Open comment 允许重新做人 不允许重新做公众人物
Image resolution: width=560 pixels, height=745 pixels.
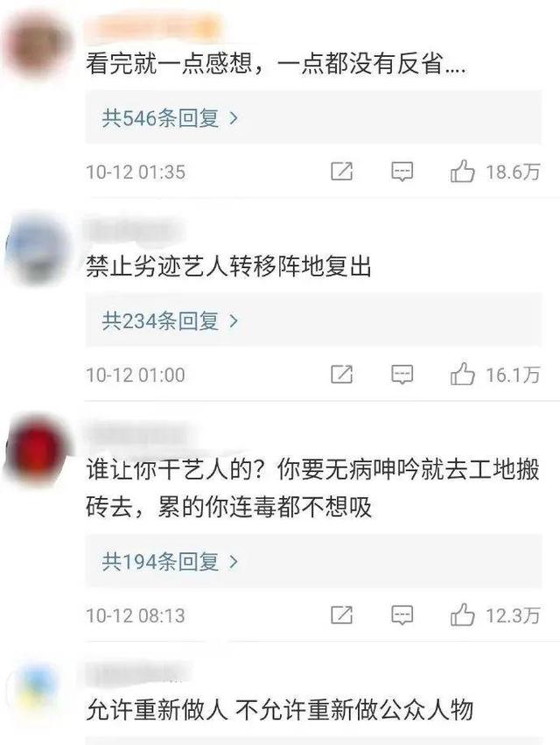[280, 709]
